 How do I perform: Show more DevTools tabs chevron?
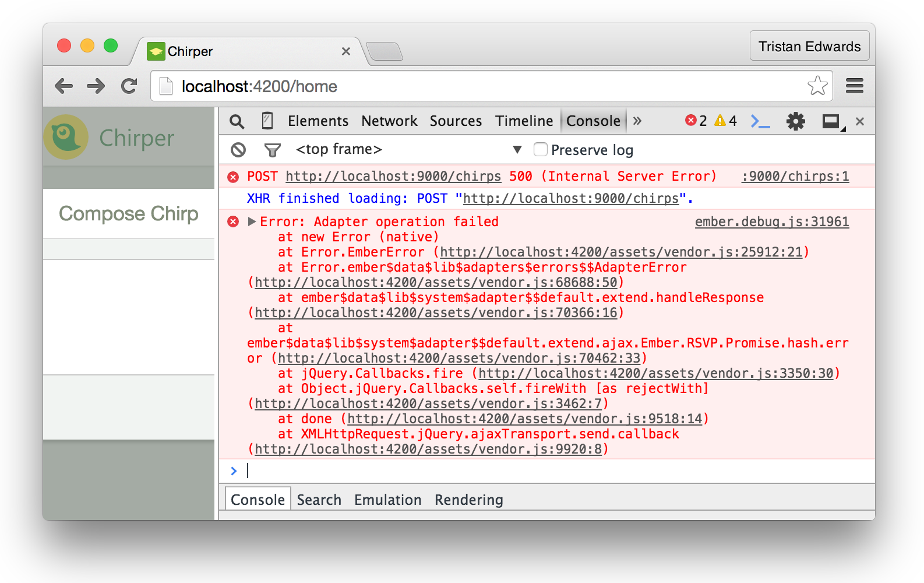pyautogui.click(x=637, y=121)
